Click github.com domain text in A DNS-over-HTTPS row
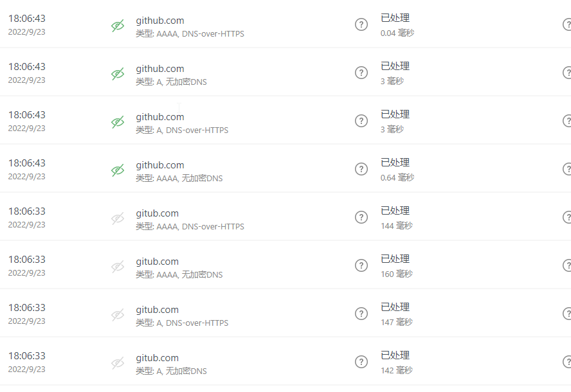This screenshot has width=571, height=392. click(x=159, y=117)
